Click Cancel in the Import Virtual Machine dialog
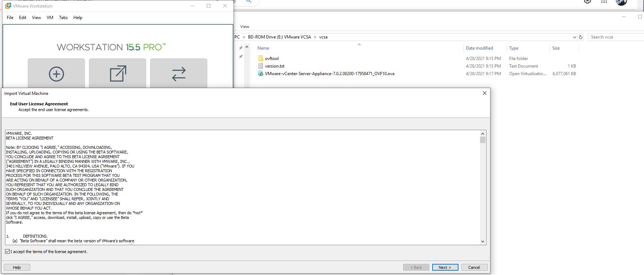This screenshot has width=644, height=275. (474, 267)
